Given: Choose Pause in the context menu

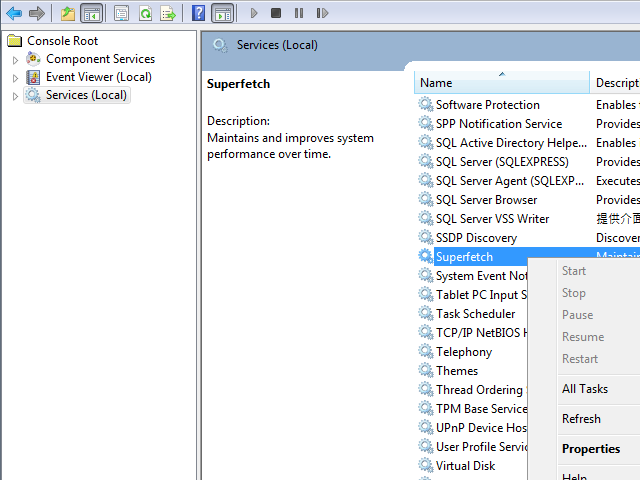Looking at the screenshot, I should (578, 315).
